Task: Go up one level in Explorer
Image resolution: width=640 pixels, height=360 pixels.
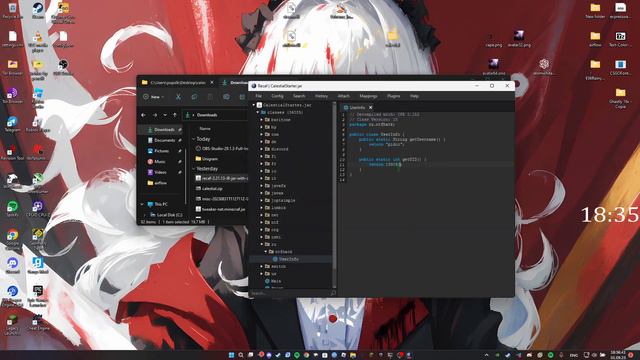Action: pyautogui.click(x=175, y=115)
